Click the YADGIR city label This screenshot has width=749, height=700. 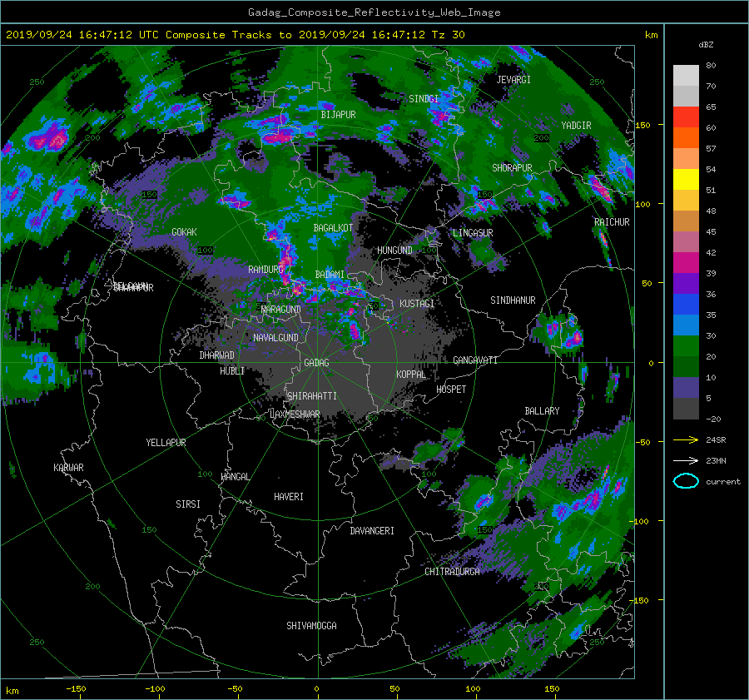point(576,125)
